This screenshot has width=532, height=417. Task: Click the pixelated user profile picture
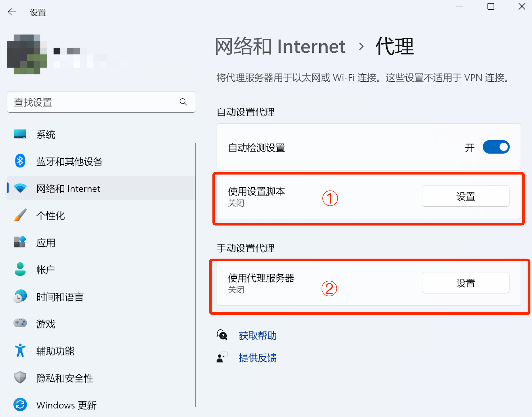pyautogui.click(x=27, y=54)
